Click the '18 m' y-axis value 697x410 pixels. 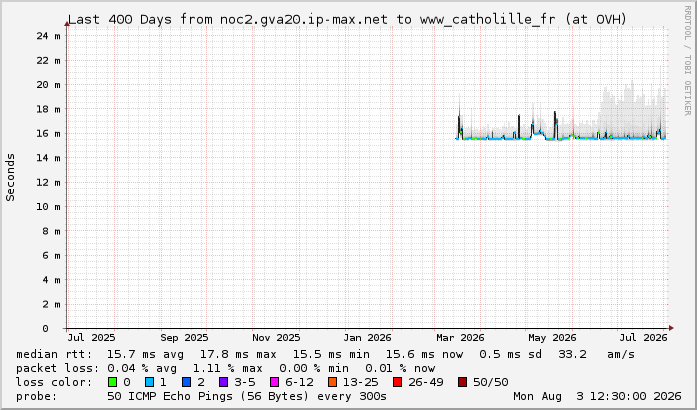point(48,109)
